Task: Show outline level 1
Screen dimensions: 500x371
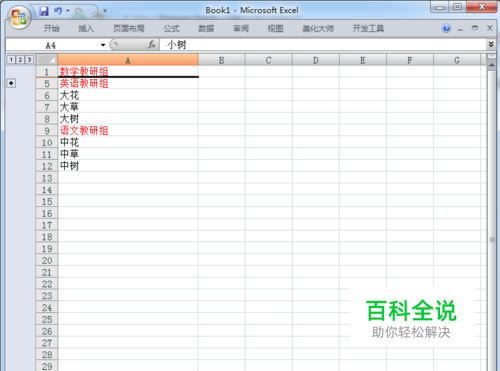Action: click(x=11, y=60)
